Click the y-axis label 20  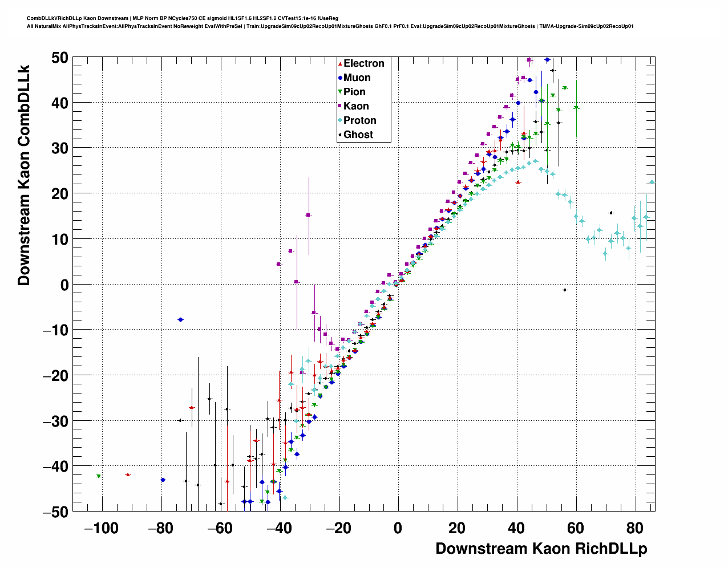(59, 194)
